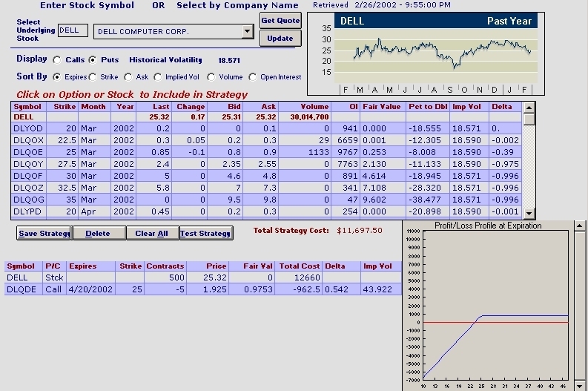Image resolution: width=588 pixels, height=391 pixels.
Task: Select the DLYPD April option row
Action: pyautogui.click(x=266, y=211)
